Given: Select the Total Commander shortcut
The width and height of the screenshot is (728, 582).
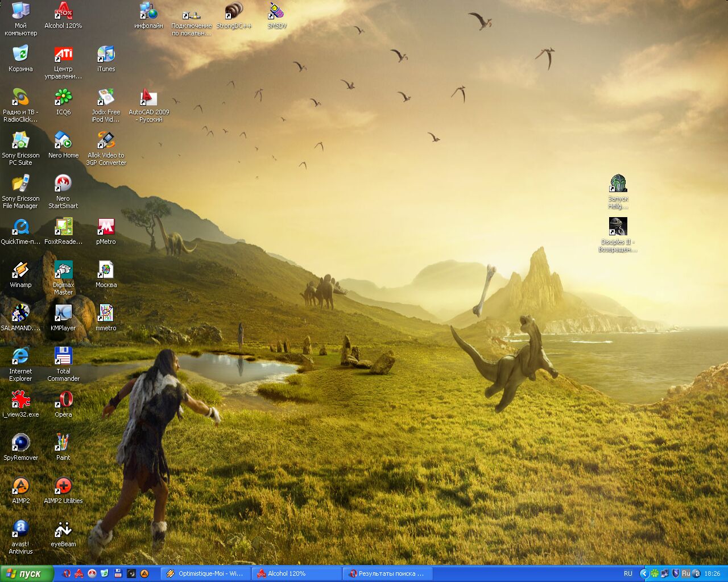Looking at the screenshot, I should (x=63, y=365).
